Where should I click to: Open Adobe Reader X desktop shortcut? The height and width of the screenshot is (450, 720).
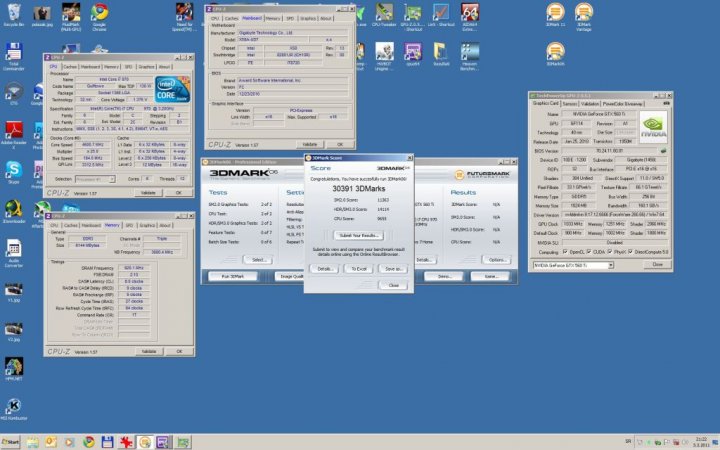coord(14,134)
